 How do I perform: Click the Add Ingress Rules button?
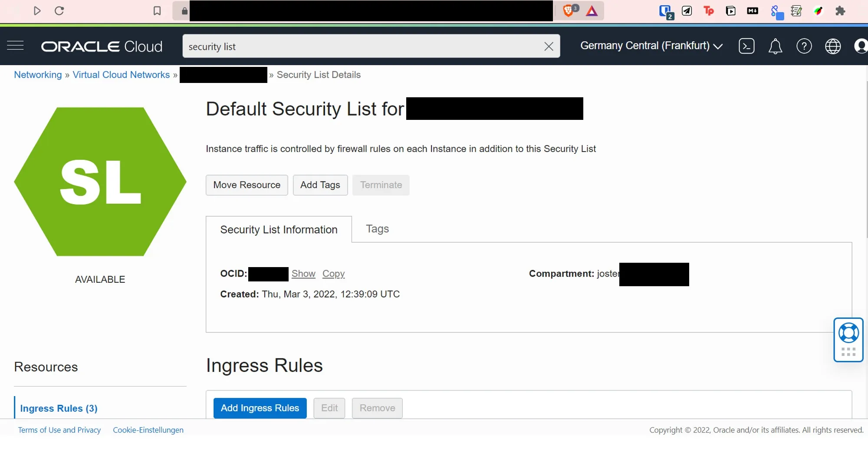pos(260,408)
